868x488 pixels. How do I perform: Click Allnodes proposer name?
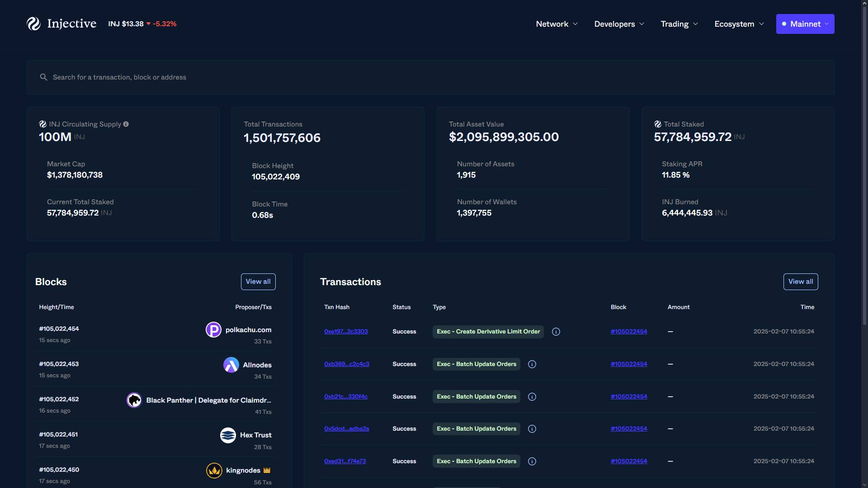click(257, 365)
